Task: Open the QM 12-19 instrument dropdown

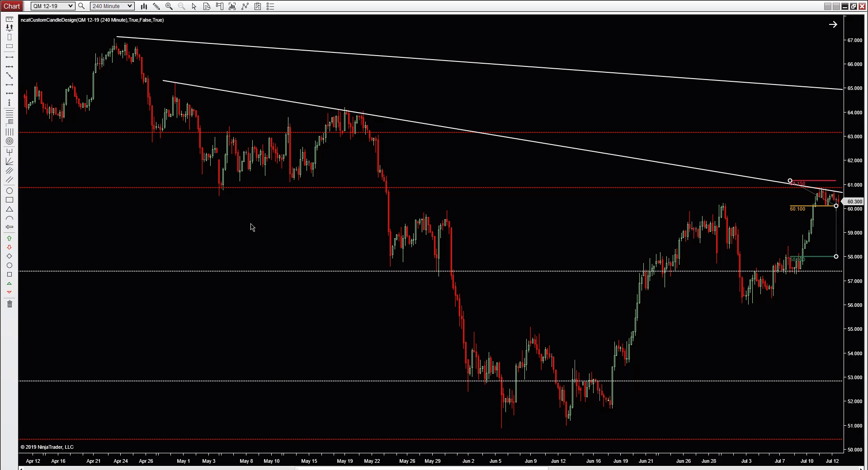Action: [52, 6]
